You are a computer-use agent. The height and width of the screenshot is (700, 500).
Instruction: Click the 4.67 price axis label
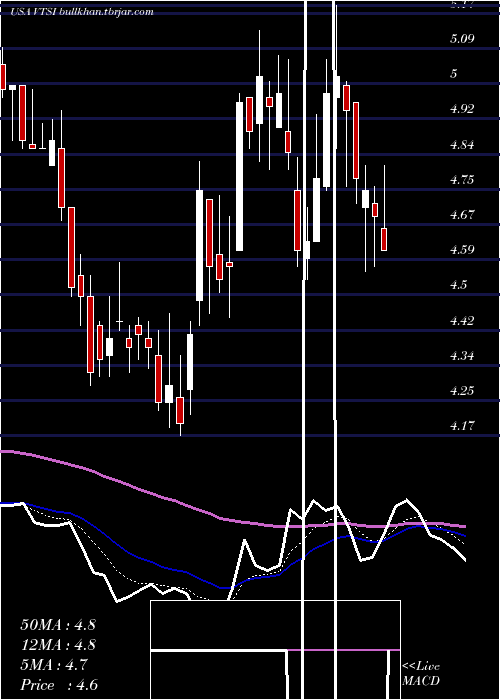[x=462, y=215]
